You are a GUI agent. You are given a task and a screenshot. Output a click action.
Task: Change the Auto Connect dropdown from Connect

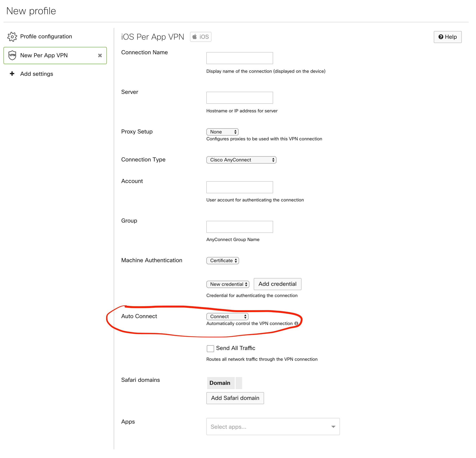coord(227,316)
